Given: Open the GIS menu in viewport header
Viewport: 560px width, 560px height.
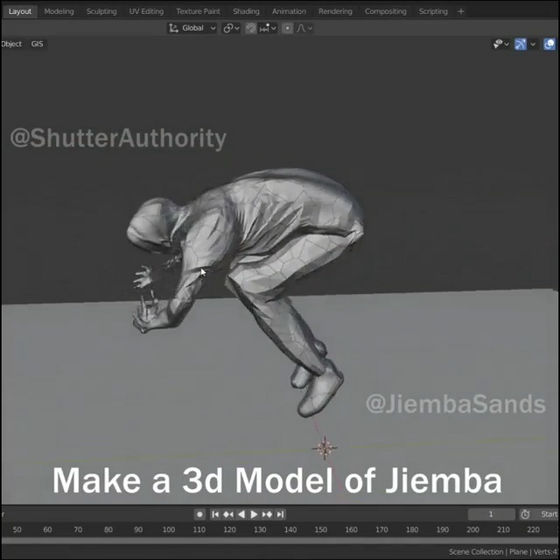Looking at the screenshot, I should (x=37, y=44).
